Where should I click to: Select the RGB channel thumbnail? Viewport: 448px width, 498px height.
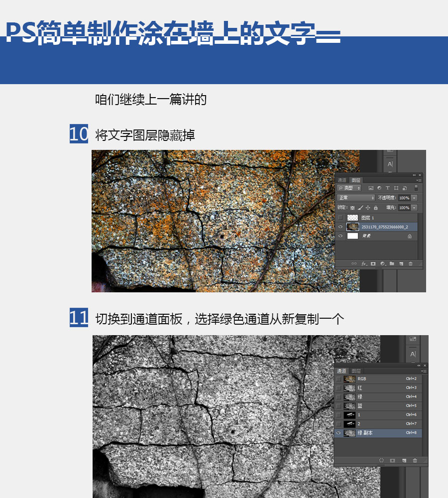[349, 378]
